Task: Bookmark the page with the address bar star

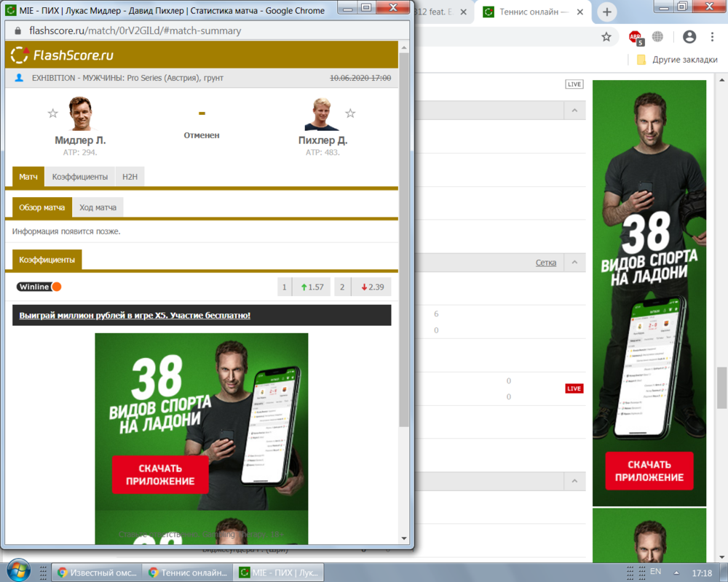Action: click(606, 36)
